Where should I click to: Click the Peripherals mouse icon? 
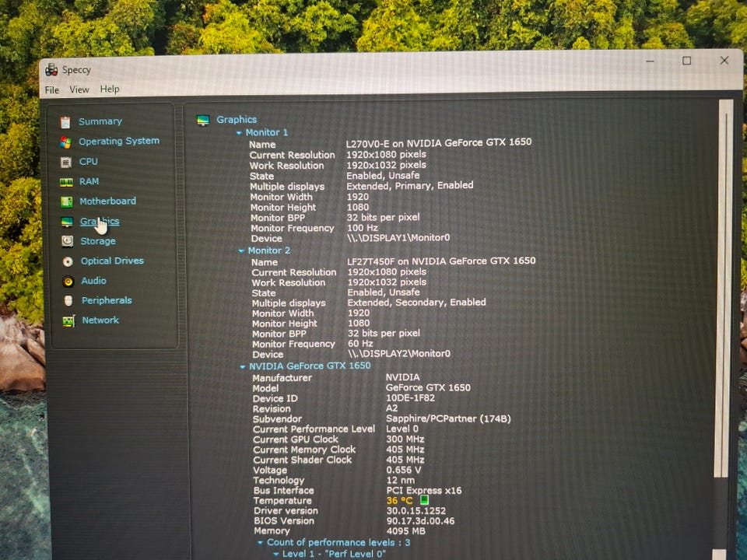68,301
